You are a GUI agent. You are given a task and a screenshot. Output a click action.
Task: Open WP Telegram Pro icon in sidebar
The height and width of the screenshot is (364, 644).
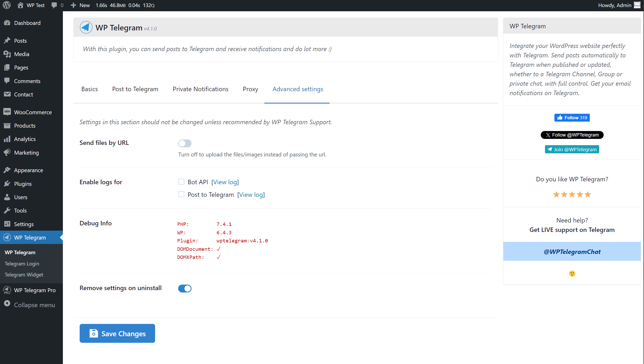(7, 290)
